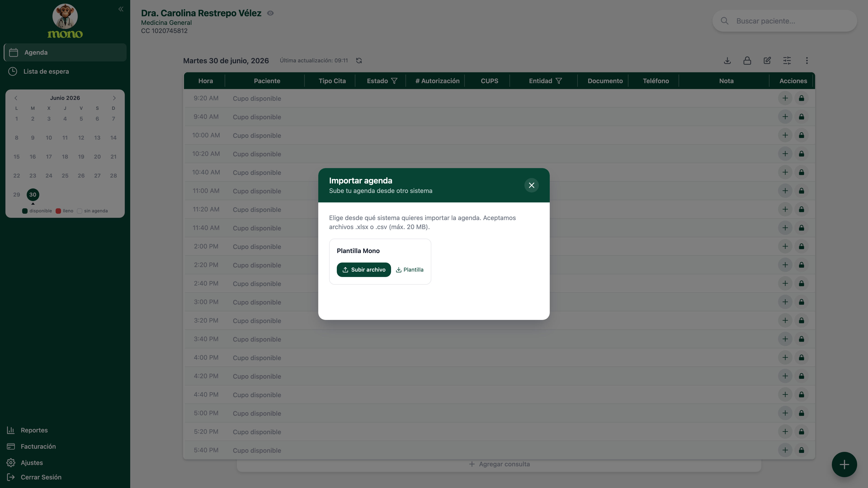Screen dimensions: 868x488
Task: Click Subir archivo button
Action: tap(364, 270)
